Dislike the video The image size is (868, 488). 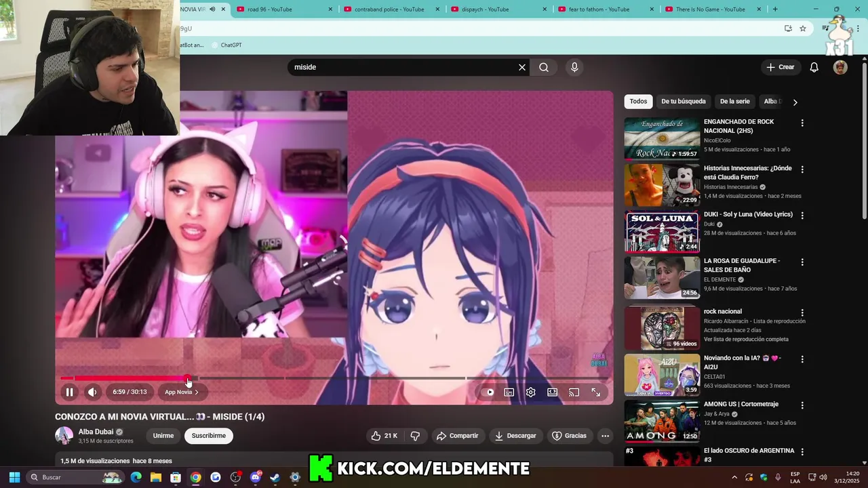pos(415,436)
